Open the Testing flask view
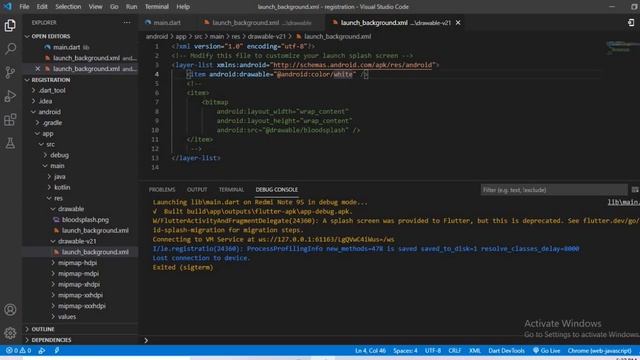Screen dimensions: 640x360 tap(10, 143)
